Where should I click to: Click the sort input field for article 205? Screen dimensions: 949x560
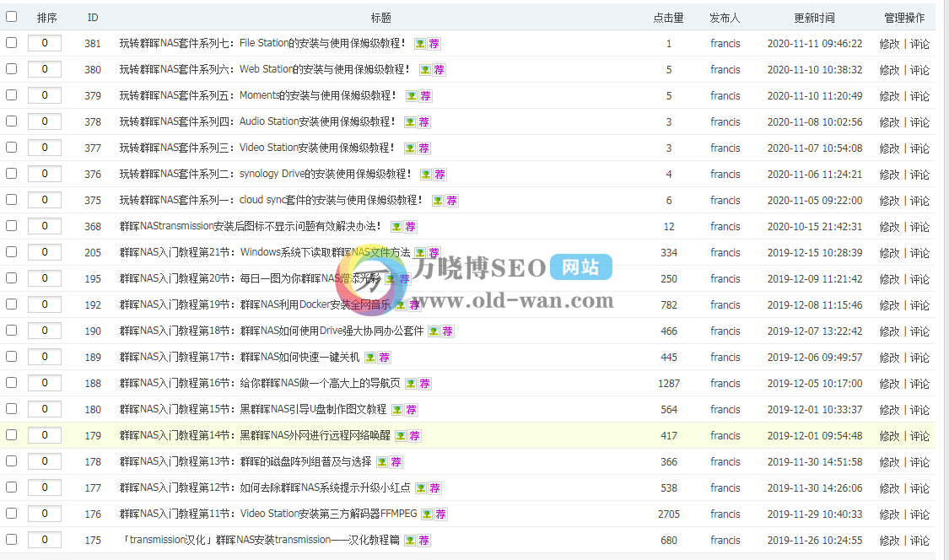[x=44, y=252]
